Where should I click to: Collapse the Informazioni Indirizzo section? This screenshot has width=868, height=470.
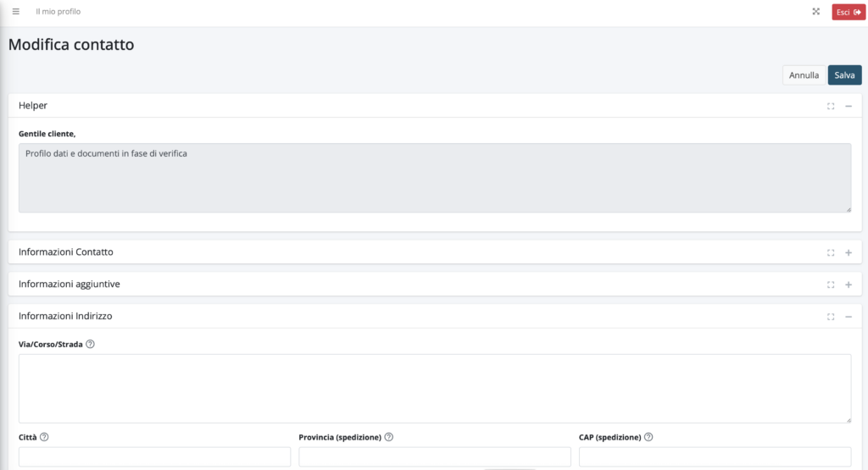click(849, 317)
